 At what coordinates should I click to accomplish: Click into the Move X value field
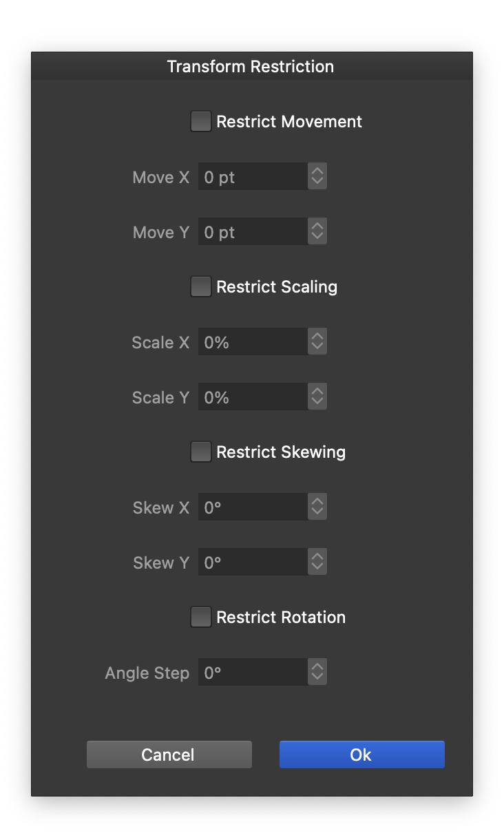tap(252, 177)
